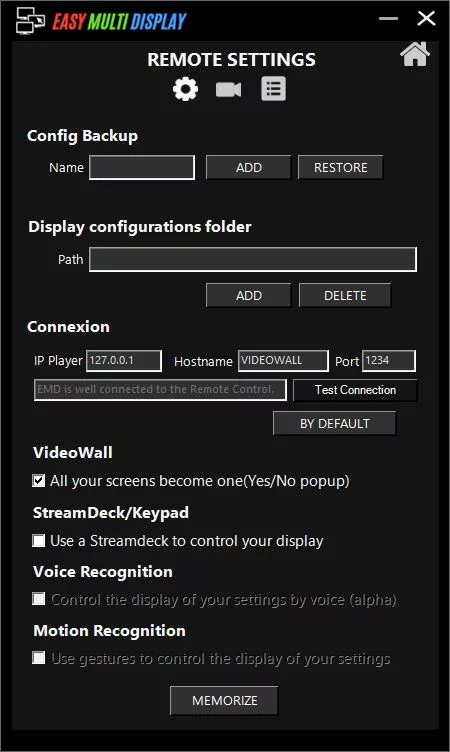Click the DELETE button
The width and height of the screenshot is (450, 752).
point(345,295)
